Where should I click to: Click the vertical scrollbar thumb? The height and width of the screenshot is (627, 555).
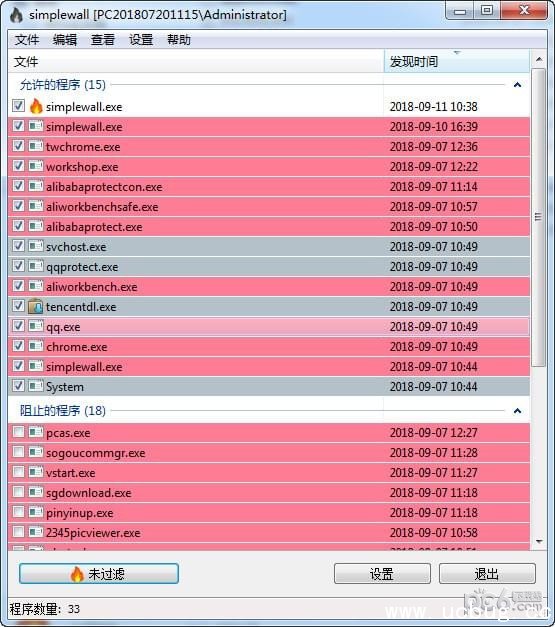(x=538, y=217)
